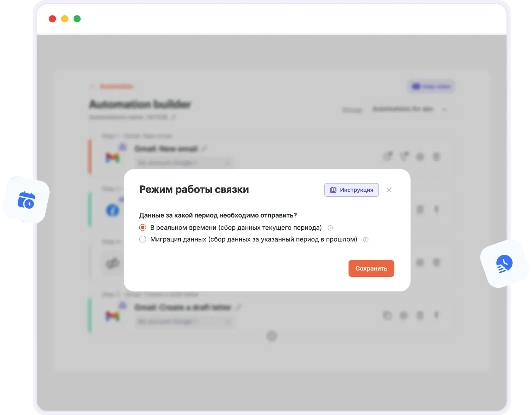Click the chain link step icon

112,263
